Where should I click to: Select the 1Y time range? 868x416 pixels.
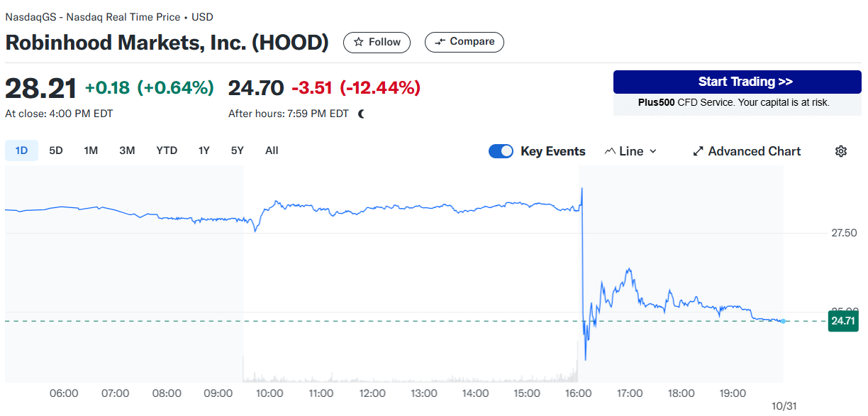[x=204, y=150]
